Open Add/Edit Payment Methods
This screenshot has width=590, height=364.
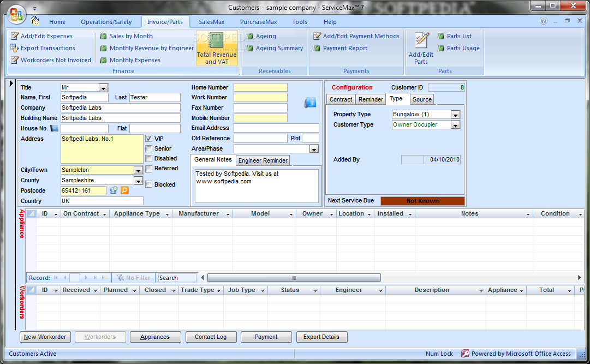[357, 36]
